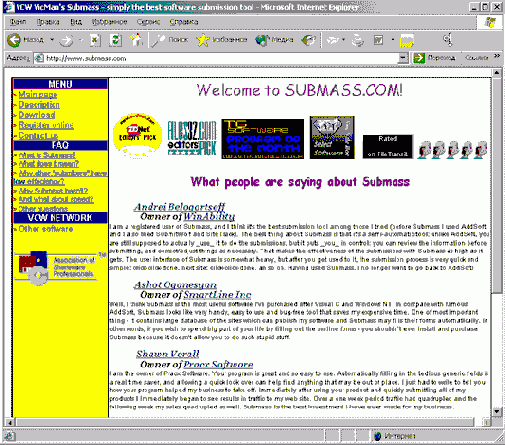This screenshot has width=505, height=445.
Task: Open the Contact us link
Action: pos(38,136)
